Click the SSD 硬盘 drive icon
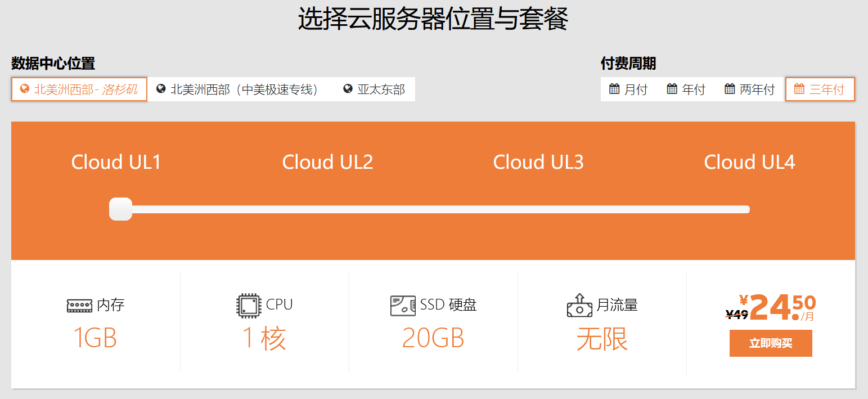Viewport: 868px width, 399px height. point(403,306)
